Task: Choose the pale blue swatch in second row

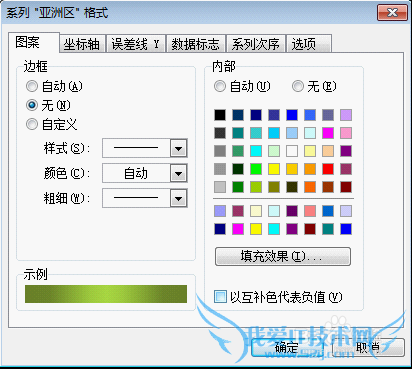Action: pos(292,133)
